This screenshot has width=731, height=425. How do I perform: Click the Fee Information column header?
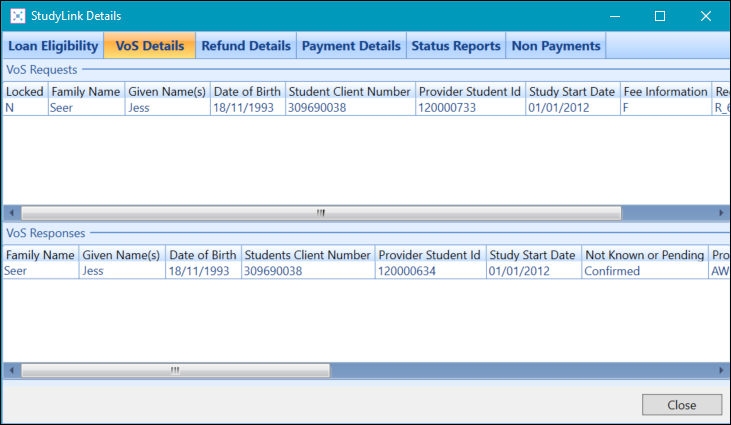coord(666,91)
